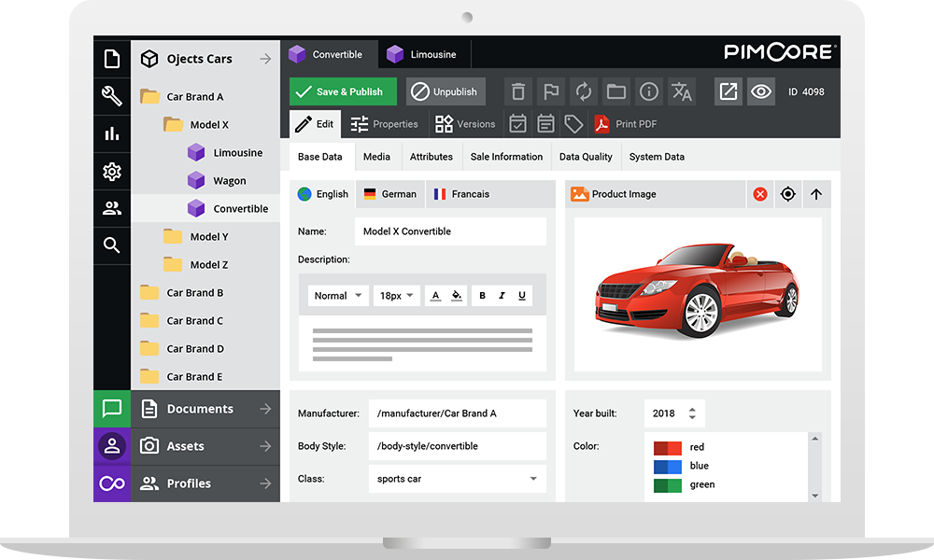Open the green chat notifications icon
Viewport: 934px width, 560px height.
tap(112, 409)
